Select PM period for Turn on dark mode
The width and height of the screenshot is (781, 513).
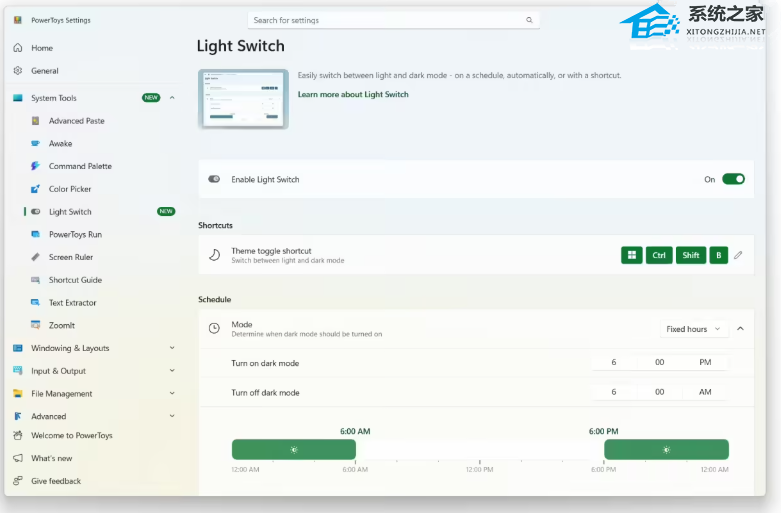coord(705,363)
